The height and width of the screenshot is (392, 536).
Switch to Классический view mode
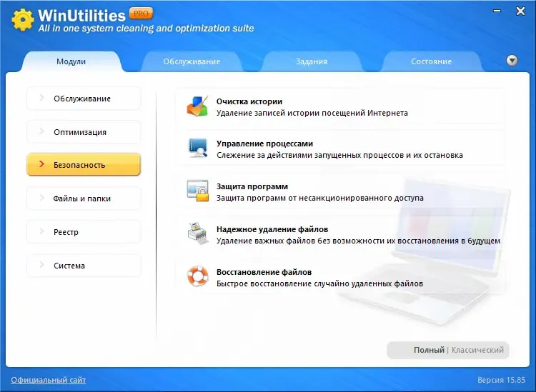pos(477,350)
